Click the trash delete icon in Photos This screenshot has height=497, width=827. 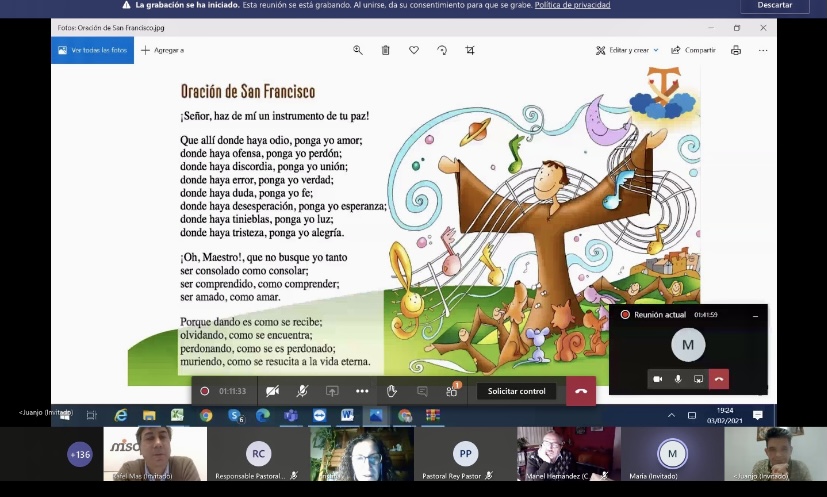386,50
